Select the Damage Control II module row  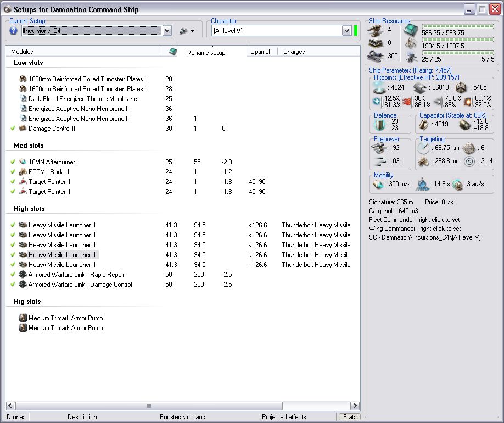point(52,129)
